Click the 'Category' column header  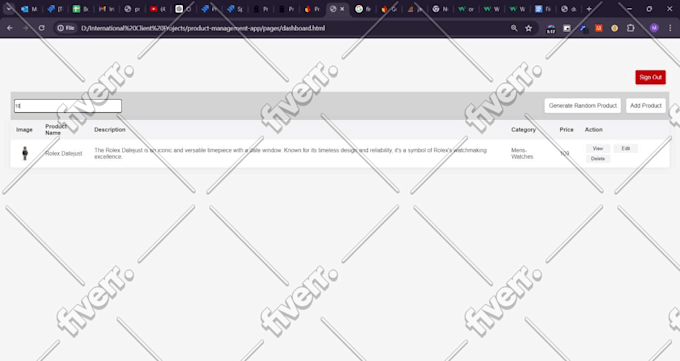523,130
